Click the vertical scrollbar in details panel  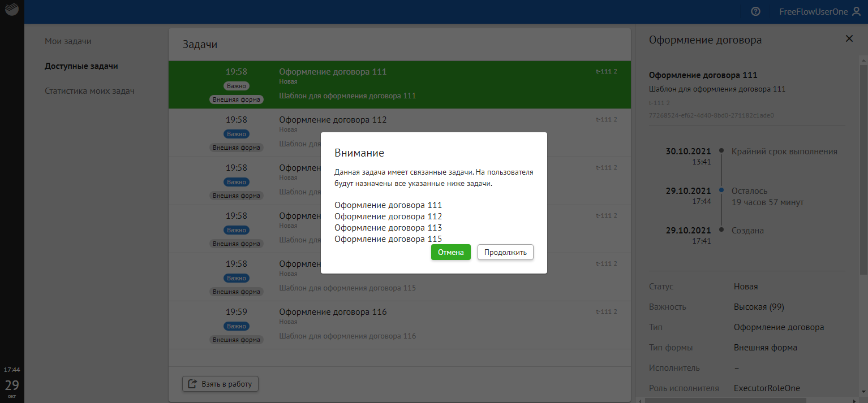(x=865, y=170)
